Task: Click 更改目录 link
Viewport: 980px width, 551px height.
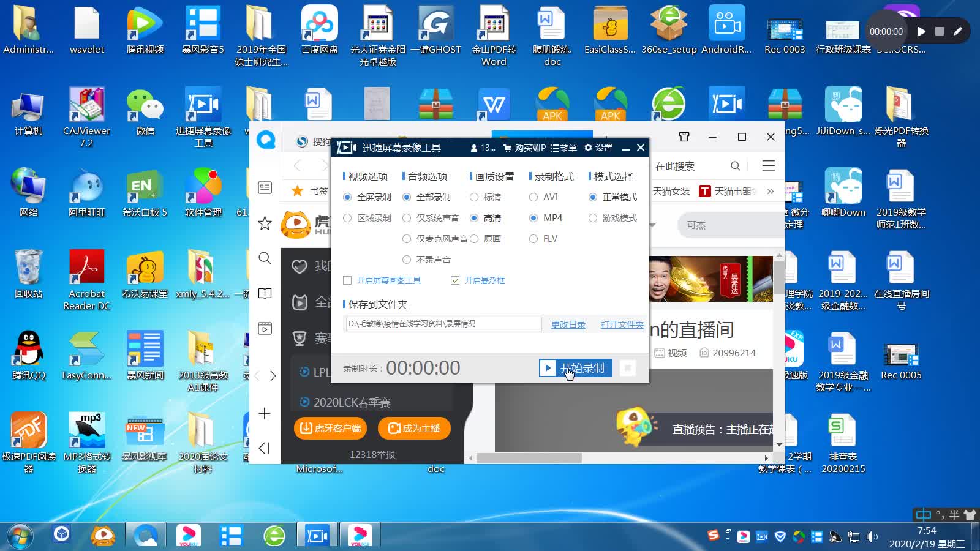Action: 568,324
